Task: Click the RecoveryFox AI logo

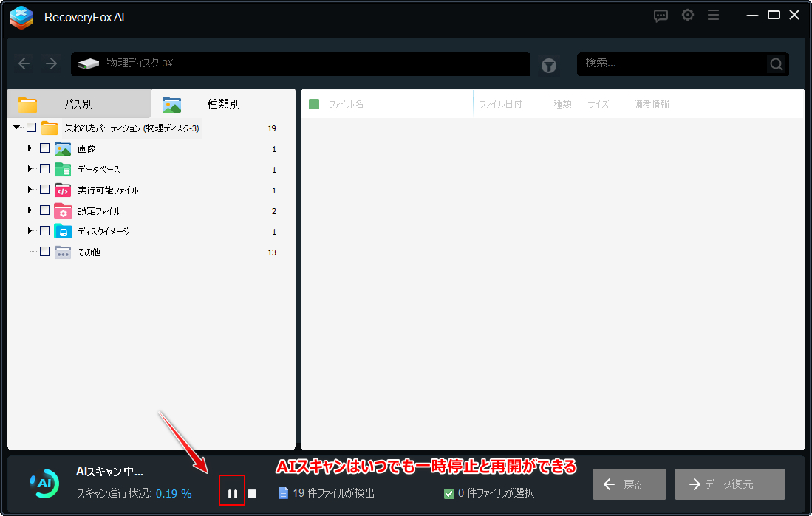Action: (x=21, y=17)
